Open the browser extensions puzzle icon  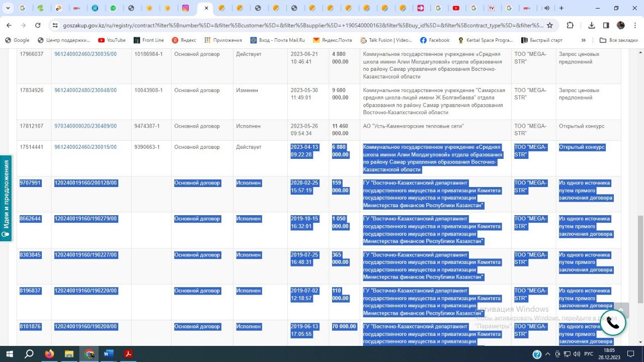(570, 25)
